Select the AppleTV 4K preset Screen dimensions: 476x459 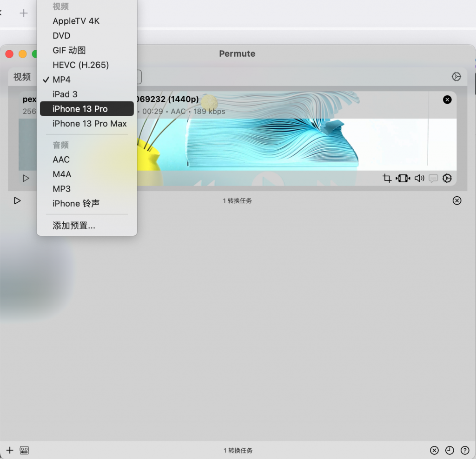pos(75,20)
